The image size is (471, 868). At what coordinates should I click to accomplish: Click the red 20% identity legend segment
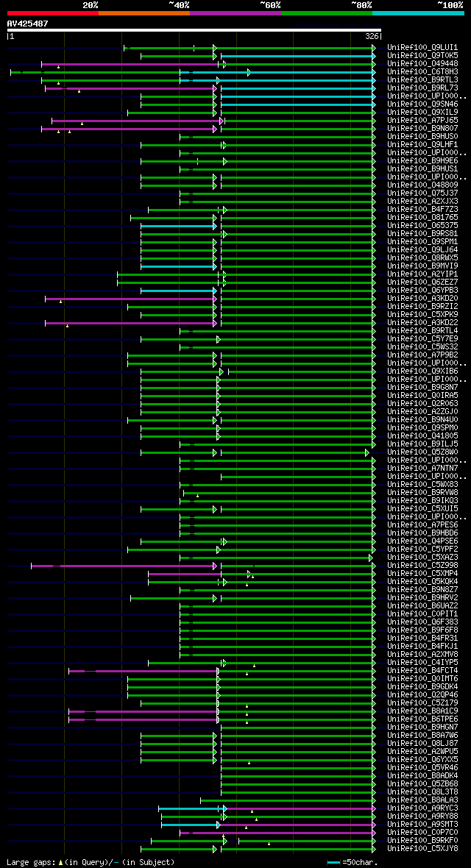tap(53, 13)
